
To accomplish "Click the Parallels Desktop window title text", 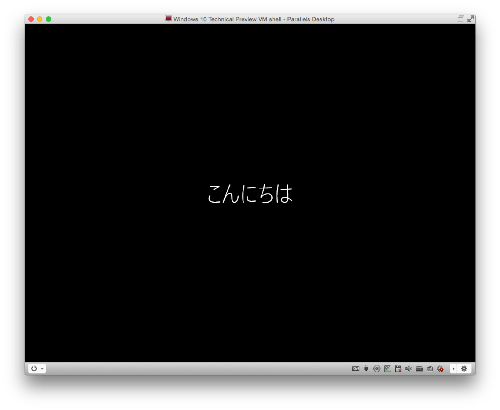I will (x=253, y=19).
